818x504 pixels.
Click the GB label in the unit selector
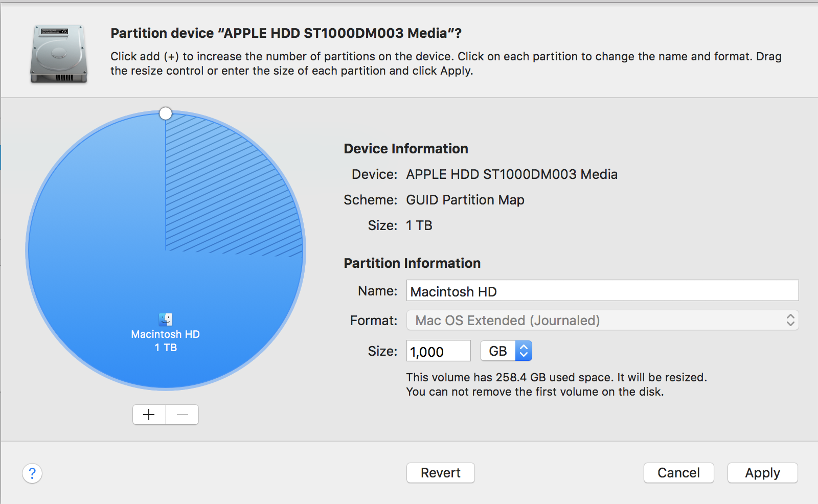[497, 351]
